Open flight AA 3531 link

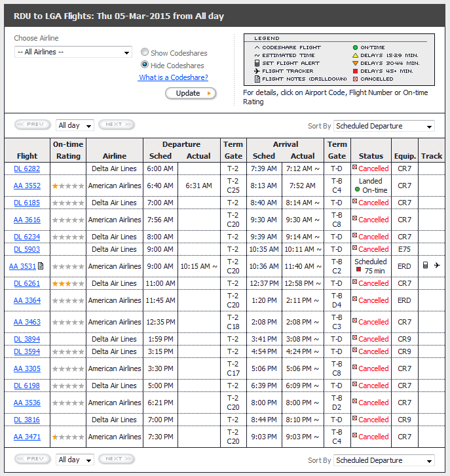point(22,266)
